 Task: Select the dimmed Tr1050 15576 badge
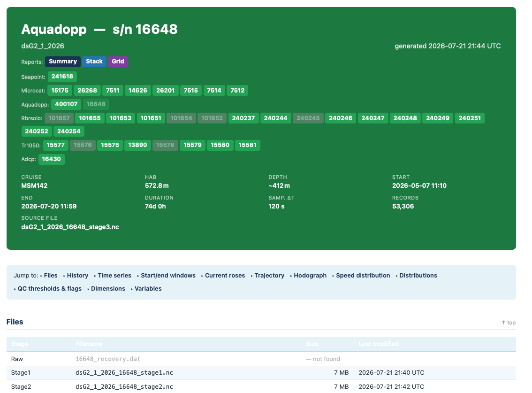click(83, 145)
